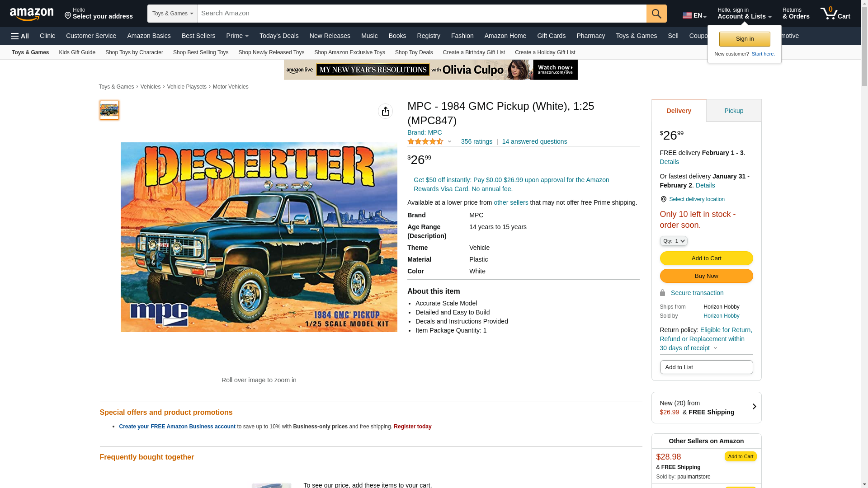
Task: Click into the Search Amazon field
Action: coord(422,14)
